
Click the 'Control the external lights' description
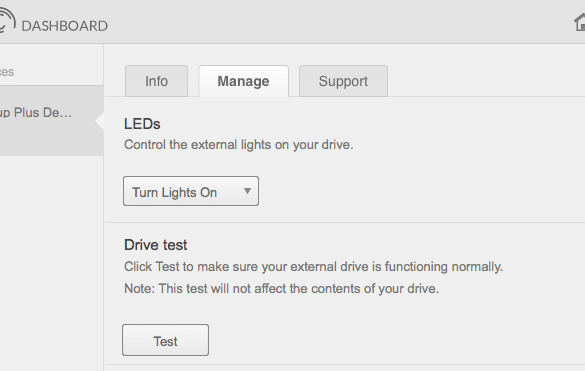238,145
